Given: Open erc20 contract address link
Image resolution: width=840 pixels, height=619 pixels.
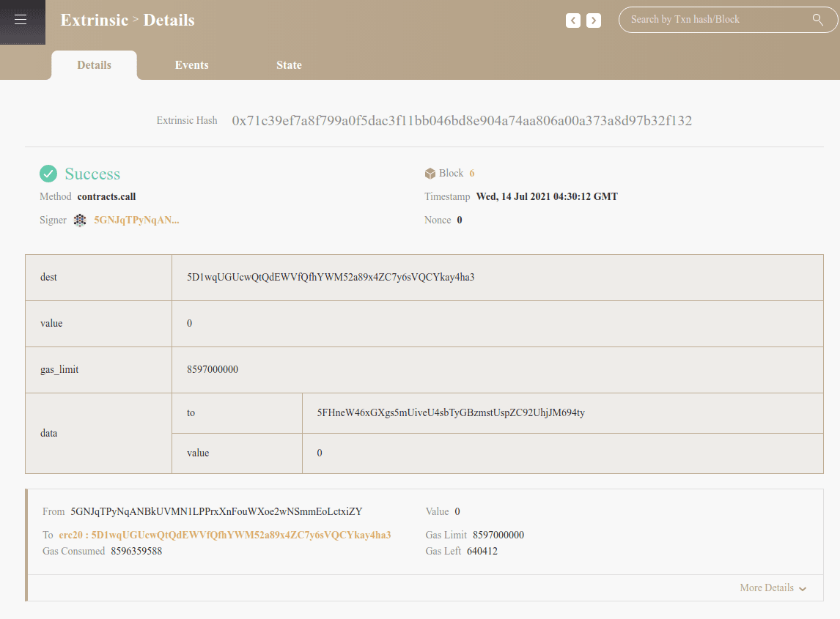Looking at the screenshot, I should pos(225,535).
